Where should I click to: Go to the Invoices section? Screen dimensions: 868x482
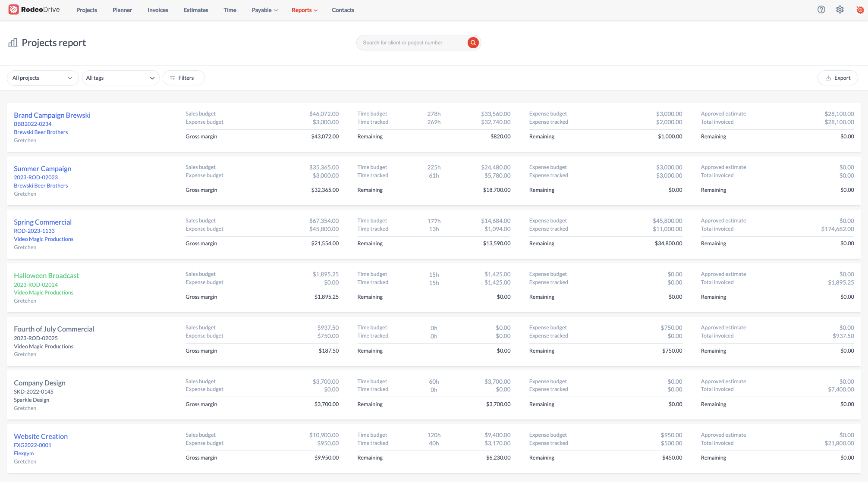[x=157, y=10]
